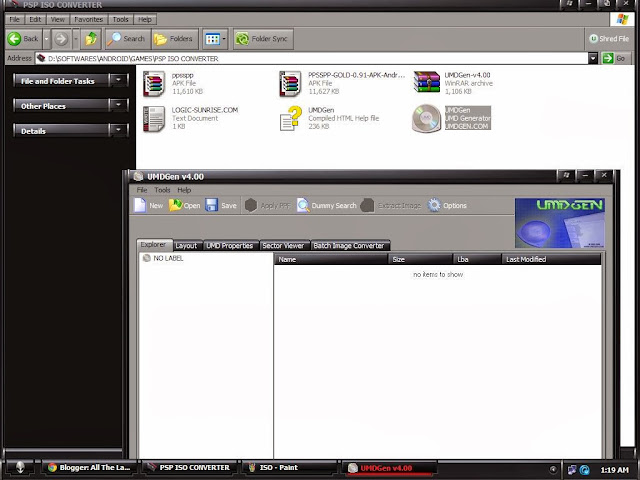This screenshot has width=640, height=480.
Task: Switch to the Sector Viewer tab
Action: 283,245
